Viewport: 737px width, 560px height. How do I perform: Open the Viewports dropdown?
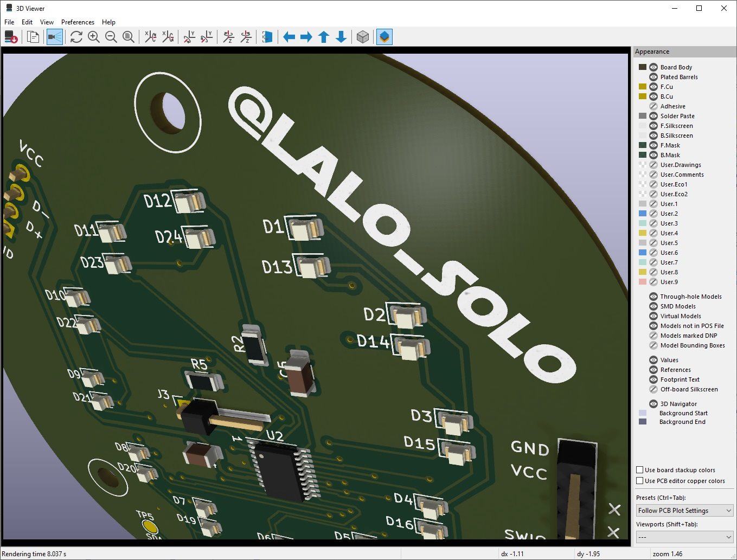684,537
